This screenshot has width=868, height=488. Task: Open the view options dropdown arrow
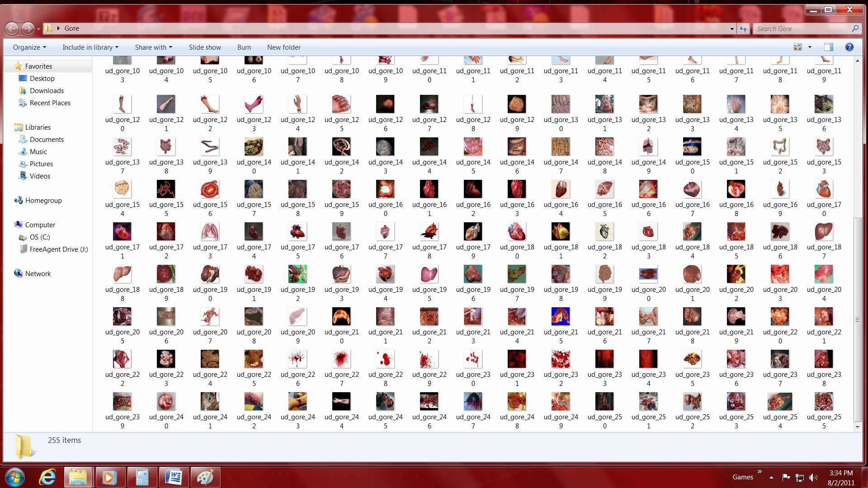coord(810,47)
